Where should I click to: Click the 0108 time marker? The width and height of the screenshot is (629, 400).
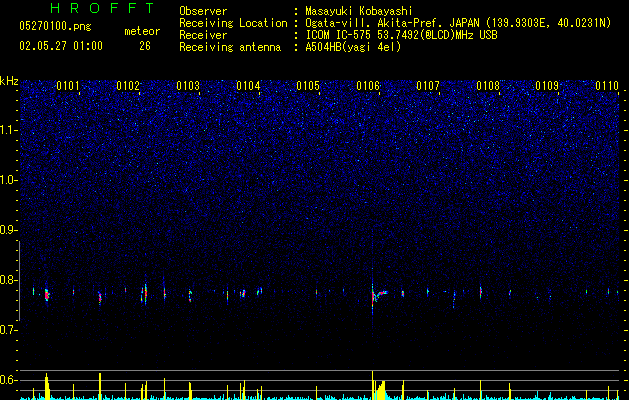pos(488,86)
